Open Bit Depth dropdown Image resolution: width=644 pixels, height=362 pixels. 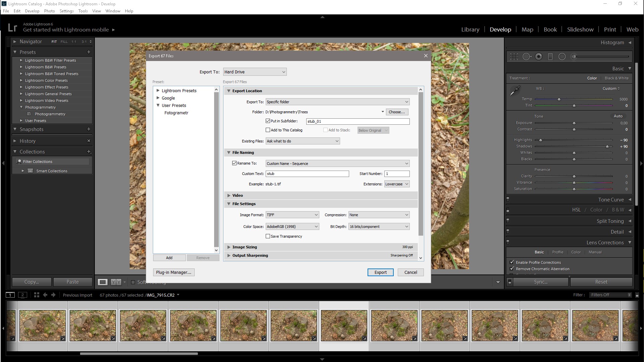[x=379, y=227]
